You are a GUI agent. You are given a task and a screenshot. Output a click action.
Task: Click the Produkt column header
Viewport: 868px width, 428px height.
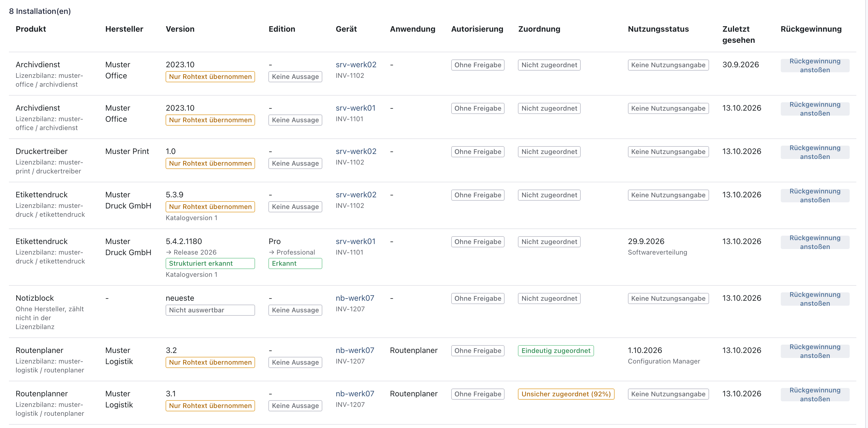tap(31, 29)
